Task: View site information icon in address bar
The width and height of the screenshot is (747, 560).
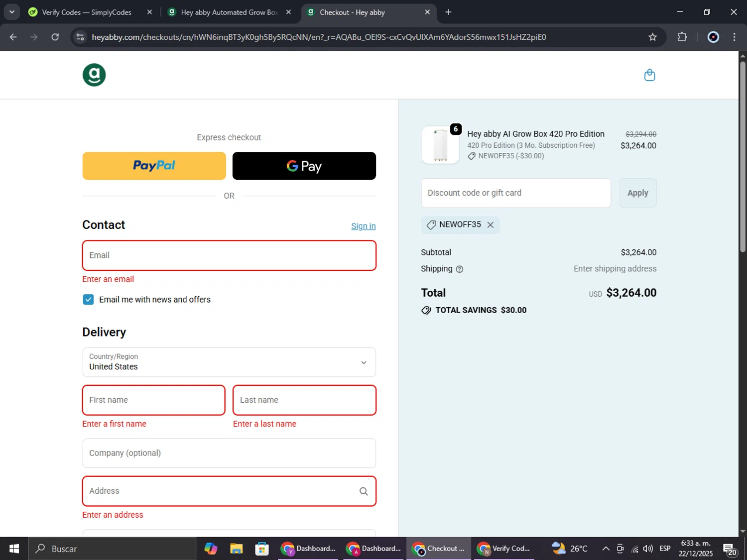Action: click(80, 37)
